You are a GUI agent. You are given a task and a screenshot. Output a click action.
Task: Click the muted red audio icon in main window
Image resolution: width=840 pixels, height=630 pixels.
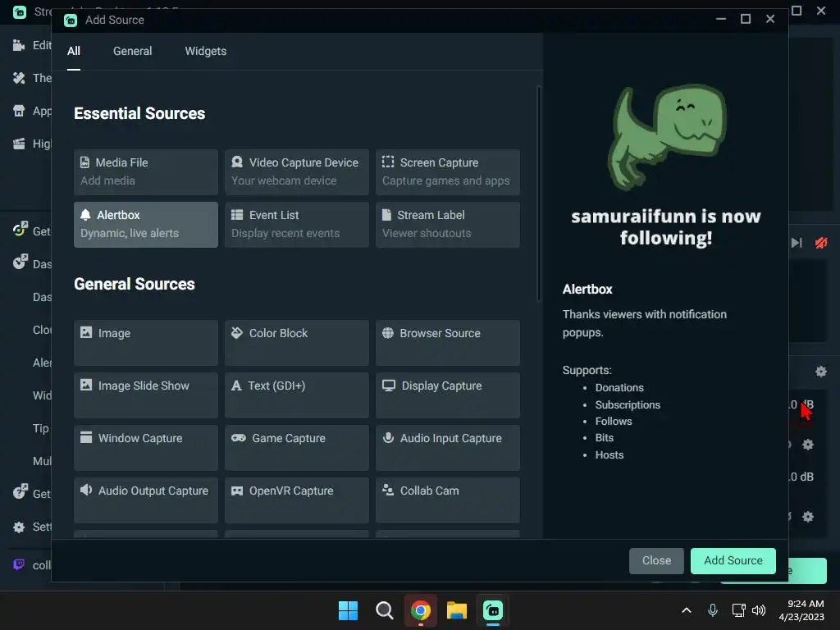[x=820, y=243]
